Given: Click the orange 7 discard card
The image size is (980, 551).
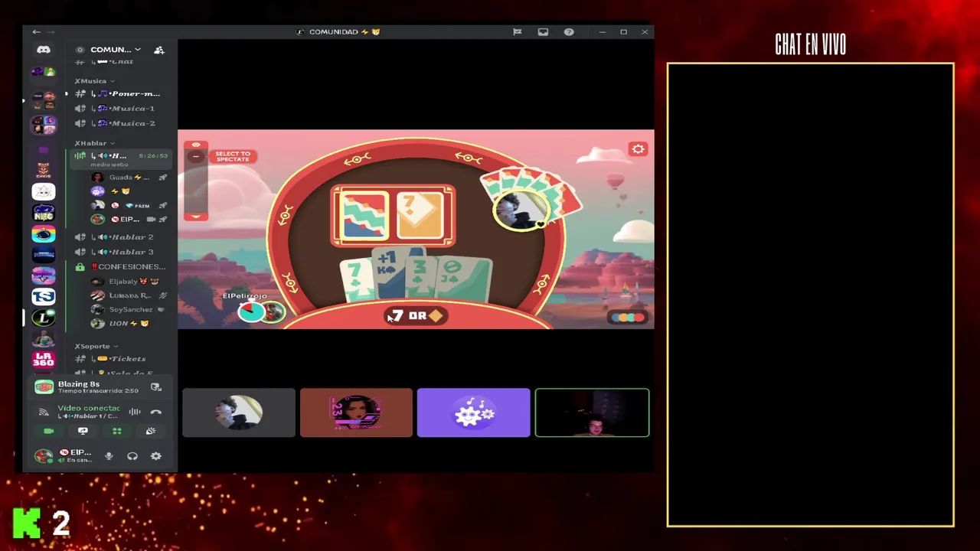Looking at the screenshot, I should pos(420,216).
